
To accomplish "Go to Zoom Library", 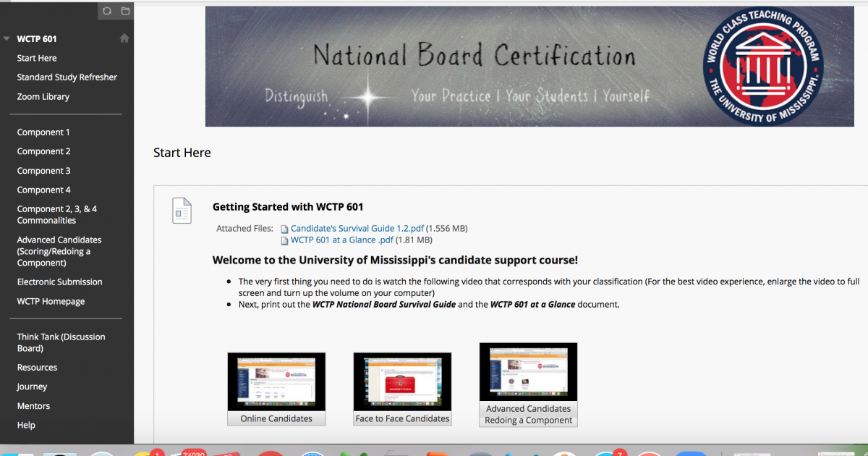I will pyautogui.click(x=43, y=97).
